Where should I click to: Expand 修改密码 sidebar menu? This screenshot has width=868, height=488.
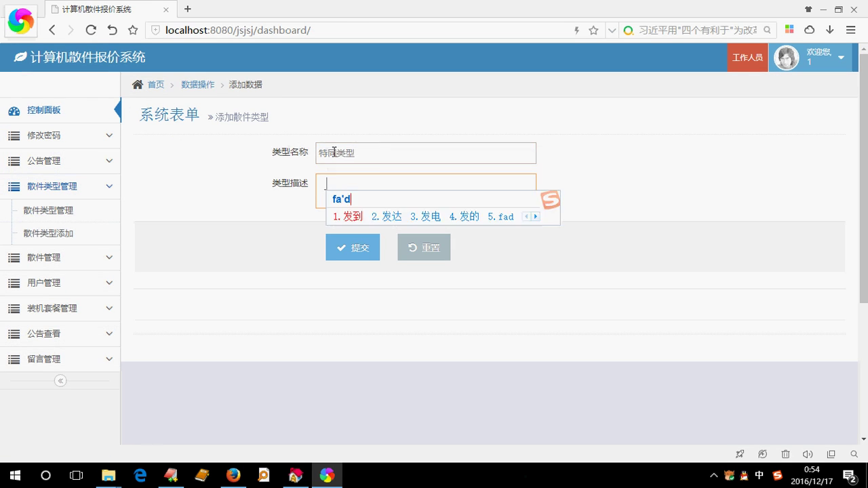[60, 136]
